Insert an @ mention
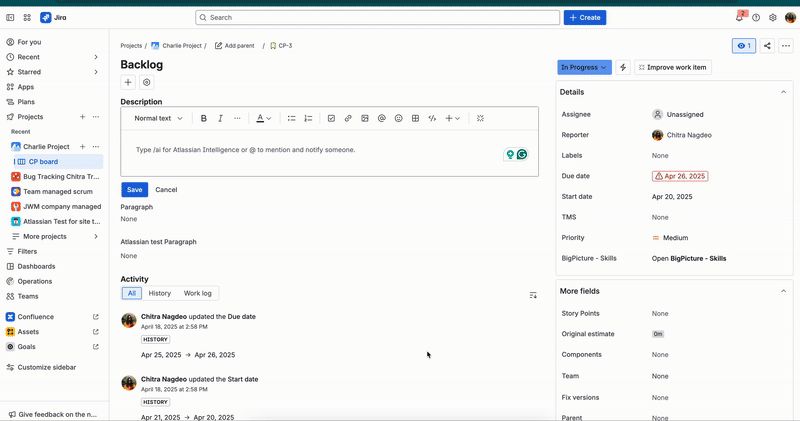This screenshot has height=421, width=800. 382,118
